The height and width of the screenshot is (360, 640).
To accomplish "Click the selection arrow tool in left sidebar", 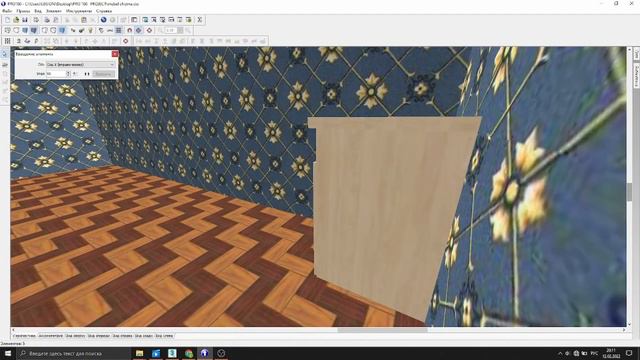I will tap(5, 54).
